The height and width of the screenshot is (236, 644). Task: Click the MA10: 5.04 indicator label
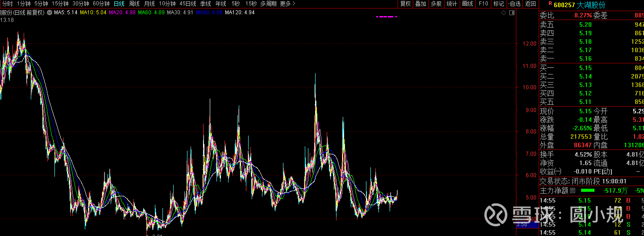point(93,12)
